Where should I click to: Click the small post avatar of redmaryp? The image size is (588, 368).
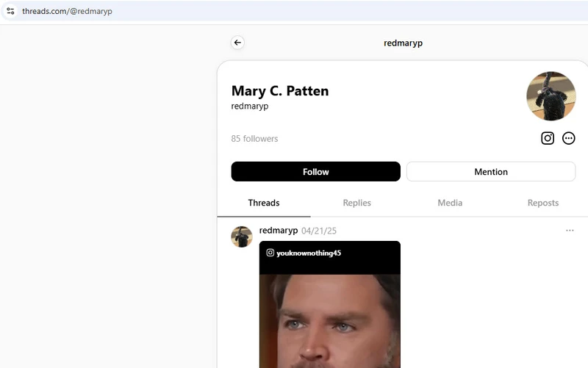tap(242, 237)
